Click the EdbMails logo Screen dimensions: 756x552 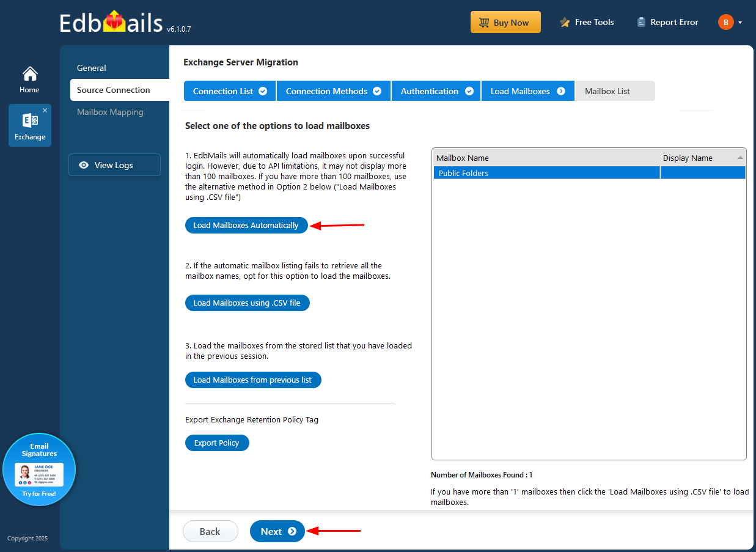pos(110,23)
